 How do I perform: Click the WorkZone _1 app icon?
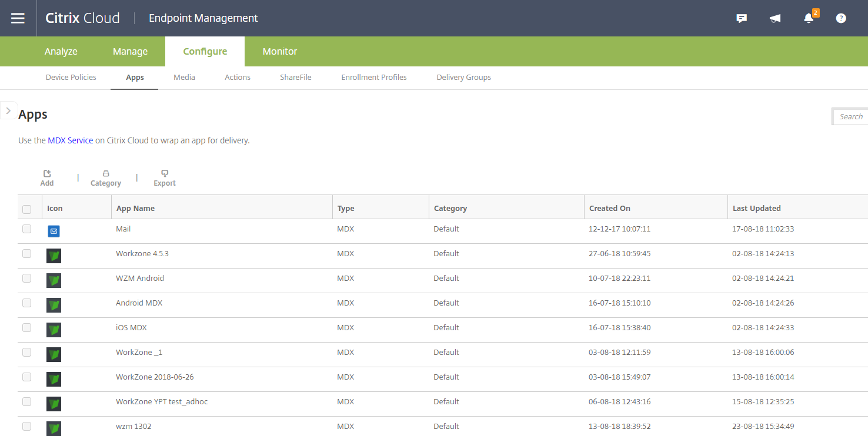(x=54, y=354)
